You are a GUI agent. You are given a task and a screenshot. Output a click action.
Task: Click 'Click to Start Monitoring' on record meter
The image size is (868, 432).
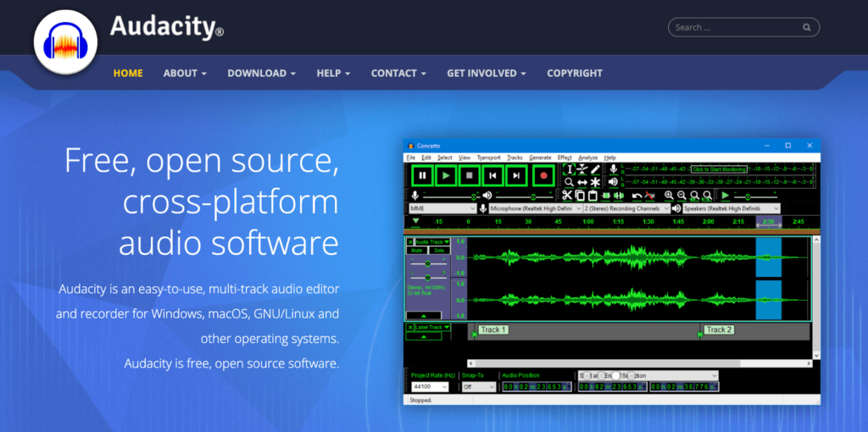tap(719, 169)
